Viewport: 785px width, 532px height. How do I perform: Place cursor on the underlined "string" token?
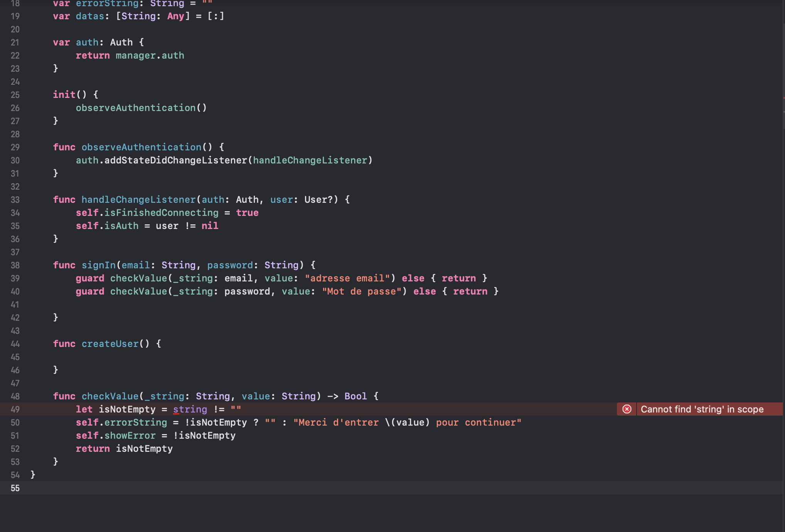point(189,409)
